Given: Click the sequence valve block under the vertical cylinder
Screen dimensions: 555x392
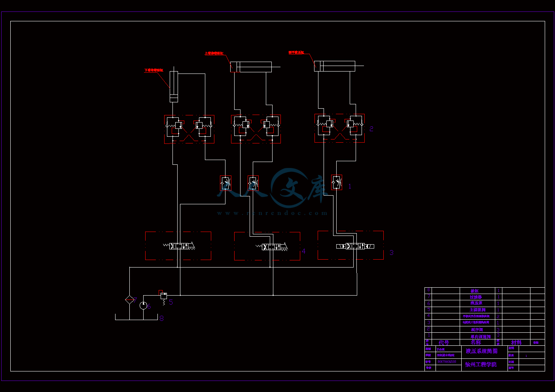Looking at the screenshot, I should coord(189,129).
